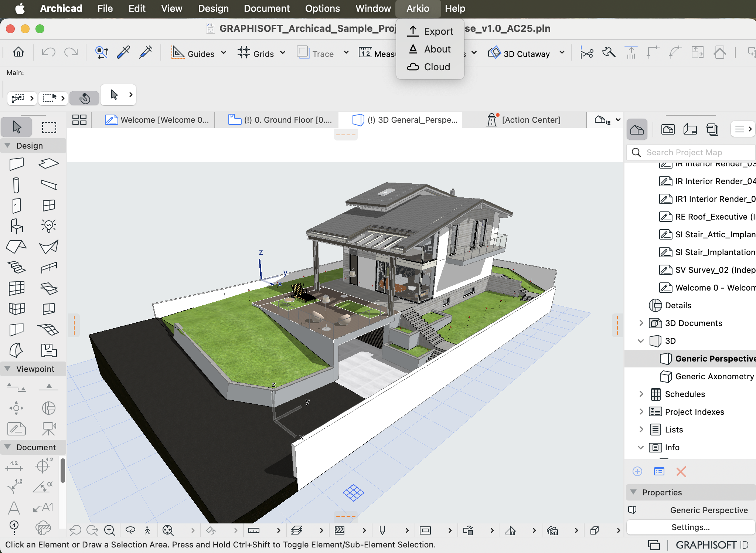
Task: Click the Explore walk icon in bottom toolbar
Action: coord(146,530)
